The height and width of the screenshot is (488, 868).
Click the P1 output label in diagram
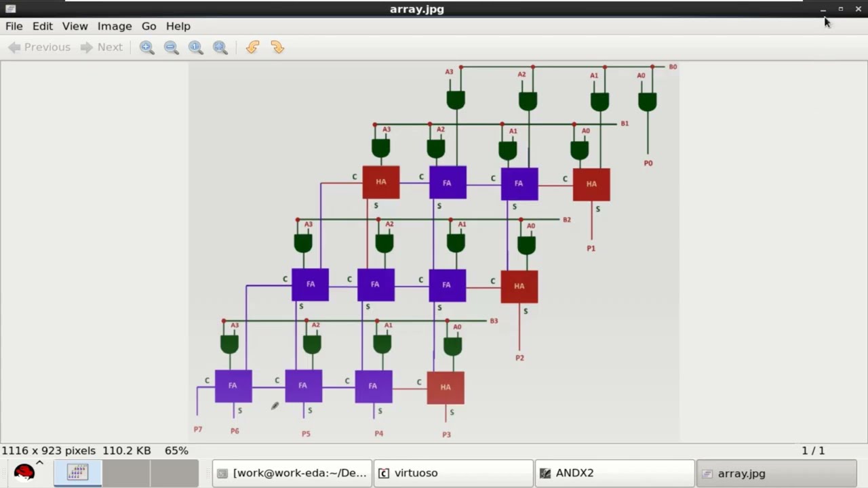tap(591, 249)
